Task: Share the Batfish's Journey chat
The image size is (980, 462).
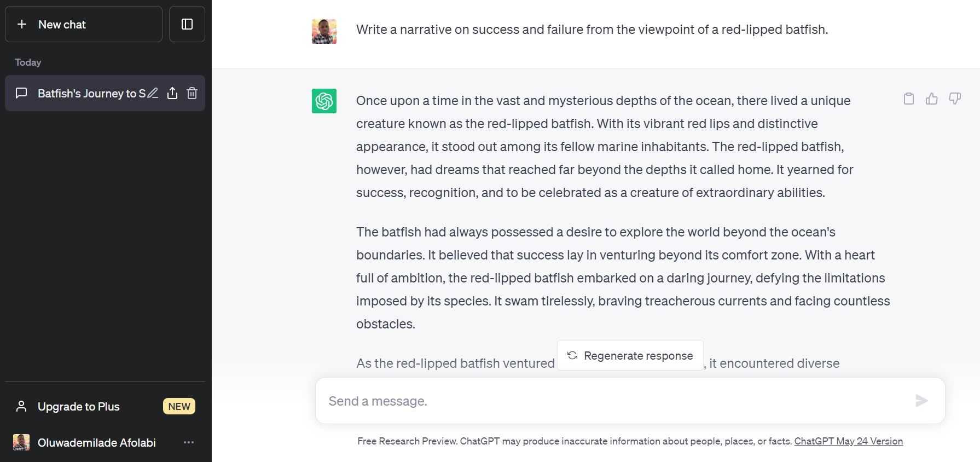Action: (x=172, y=93)
